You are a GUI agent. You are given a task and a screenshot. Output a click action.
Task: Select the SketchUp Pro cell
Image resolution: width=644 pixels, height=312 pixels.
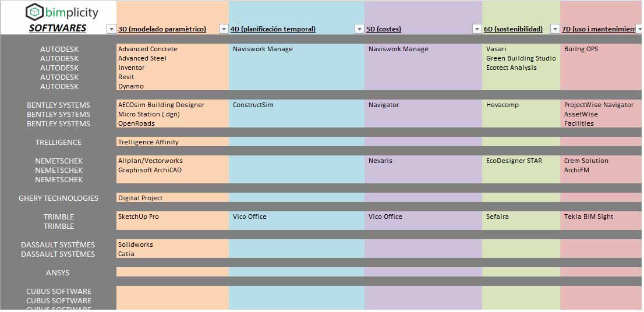pos(139,217)
